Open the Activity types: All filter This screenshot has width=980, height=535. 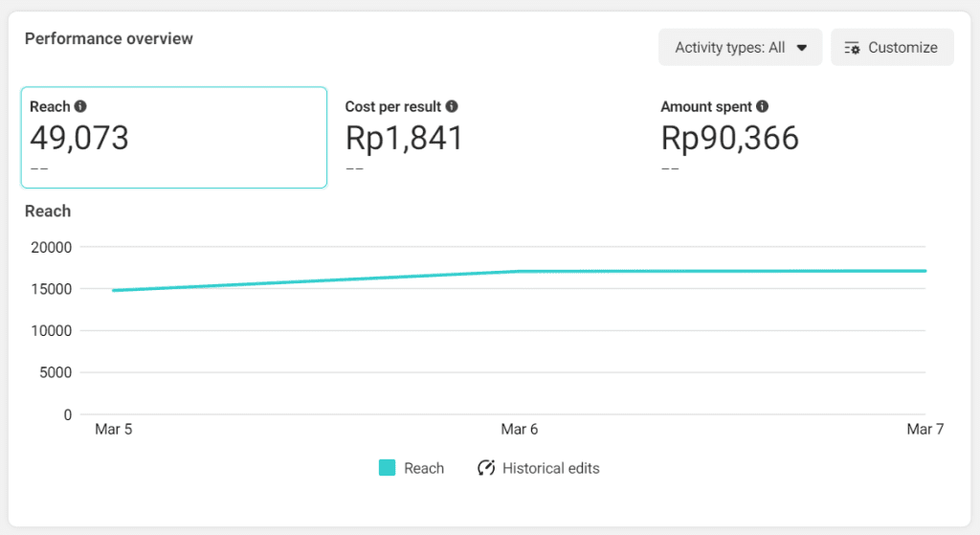[x=740, y=48]
